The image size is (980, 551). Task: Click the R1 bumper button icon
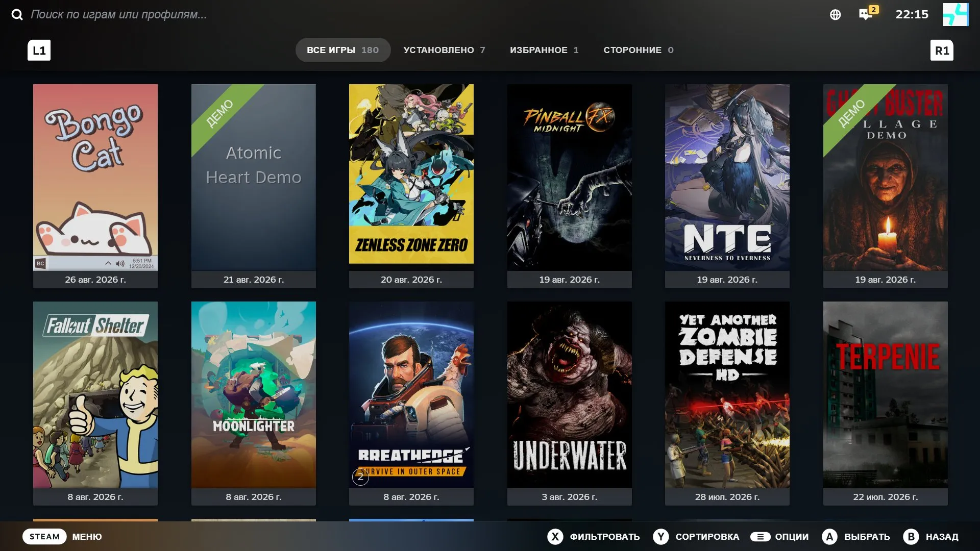pyautogui.click(x=942, y=50)
